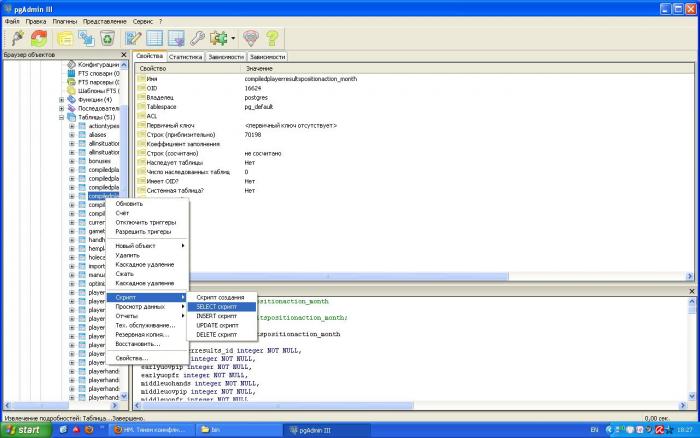Switch to the Статистика tab

point(186,57)
